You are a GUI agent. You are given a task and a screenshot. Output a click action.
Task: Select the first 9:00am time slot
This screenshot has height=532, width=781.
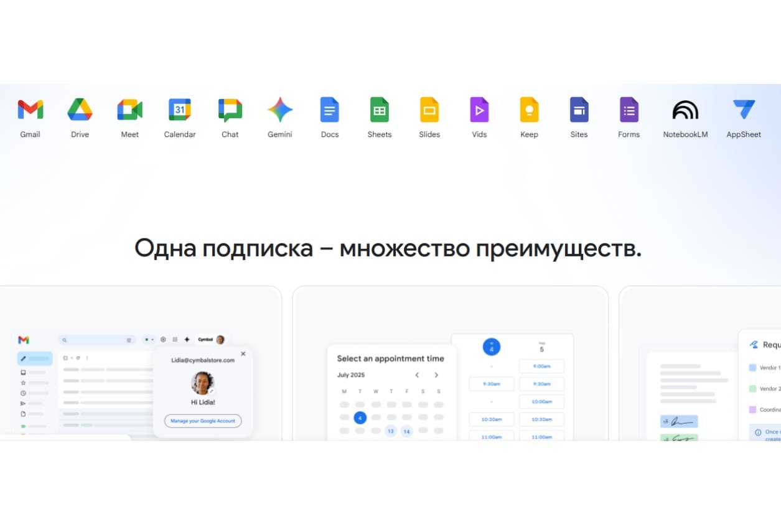point(541,366)
